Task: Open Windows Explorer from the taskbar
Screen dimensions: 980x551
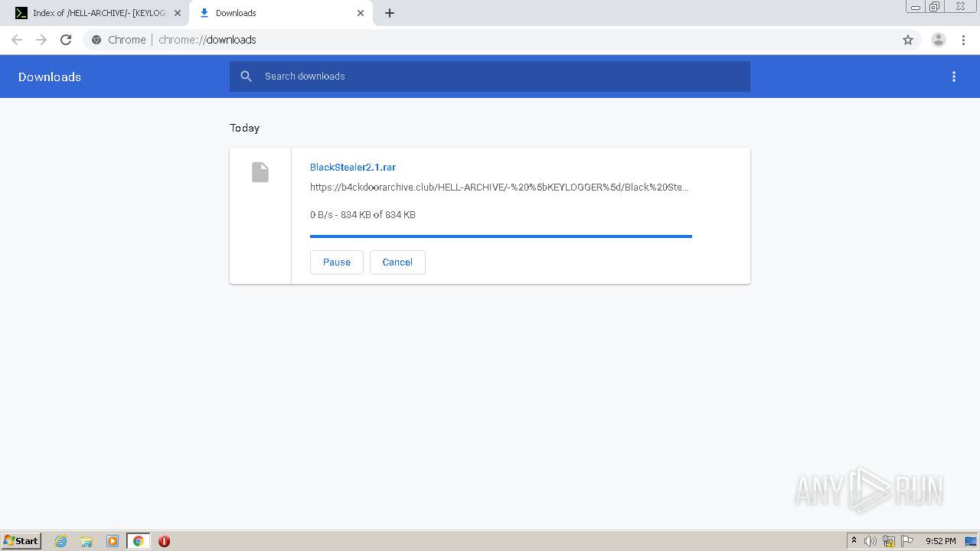Action: [x=87, y=541]
